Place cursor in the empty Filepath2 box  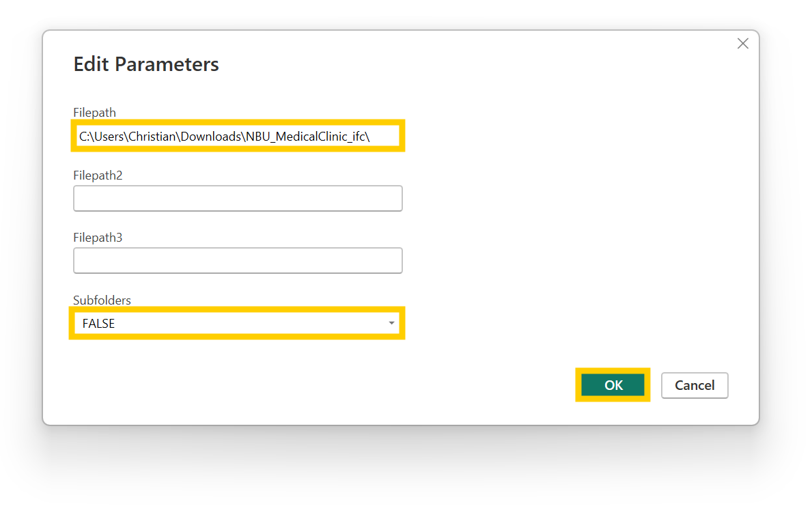[238, 198]
